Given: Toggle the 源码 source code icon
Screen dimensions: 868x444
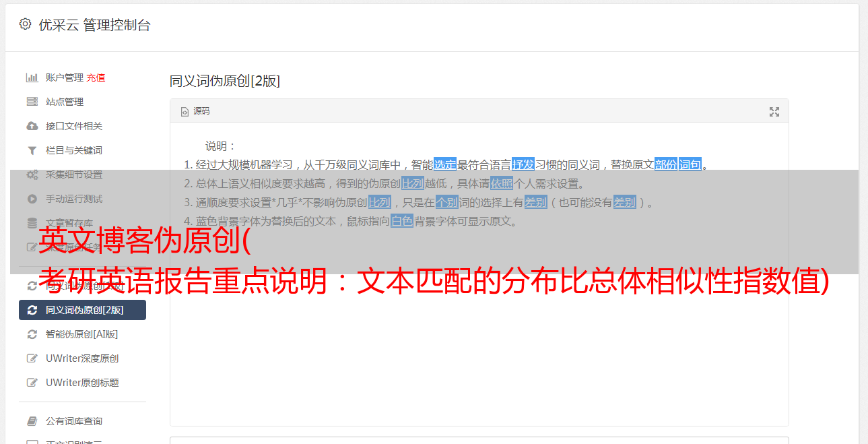Looking at the screenshot, I should coord(185,112).
